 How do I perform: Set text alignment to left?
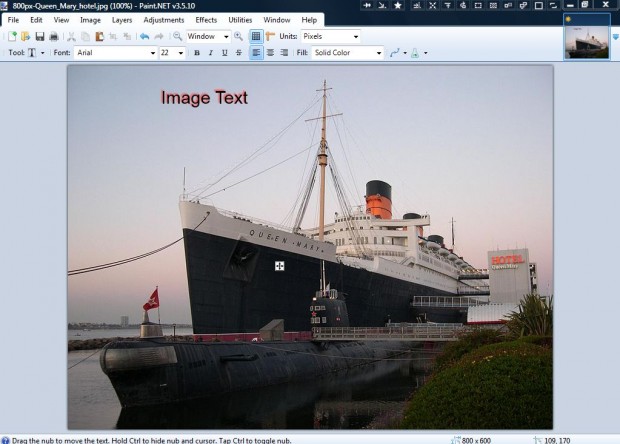(256, 53)
